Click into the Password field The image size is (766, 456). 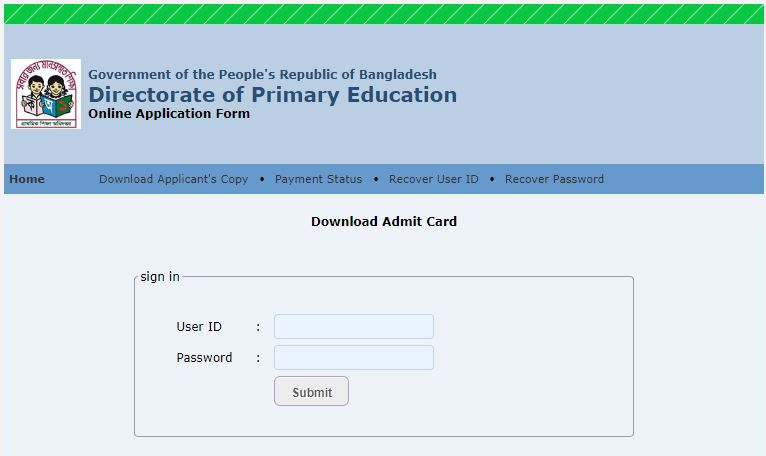point(353,358)
